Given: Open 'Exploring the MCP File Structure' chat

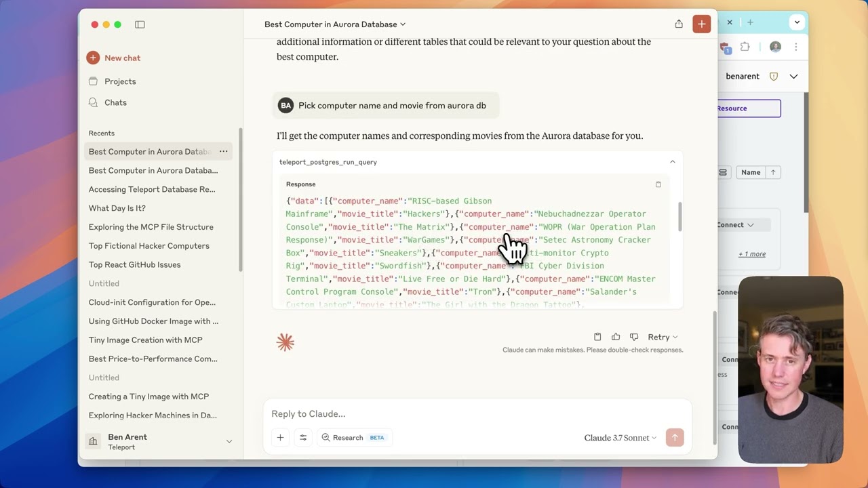Looking at the screenshot, I should point(151,227).
